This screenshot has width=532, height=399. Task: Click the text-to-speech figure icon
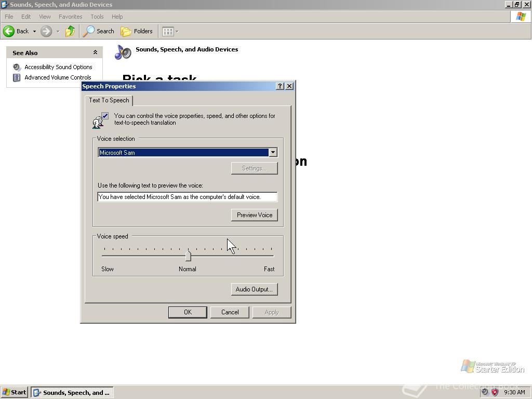click(x=100, y=121)
